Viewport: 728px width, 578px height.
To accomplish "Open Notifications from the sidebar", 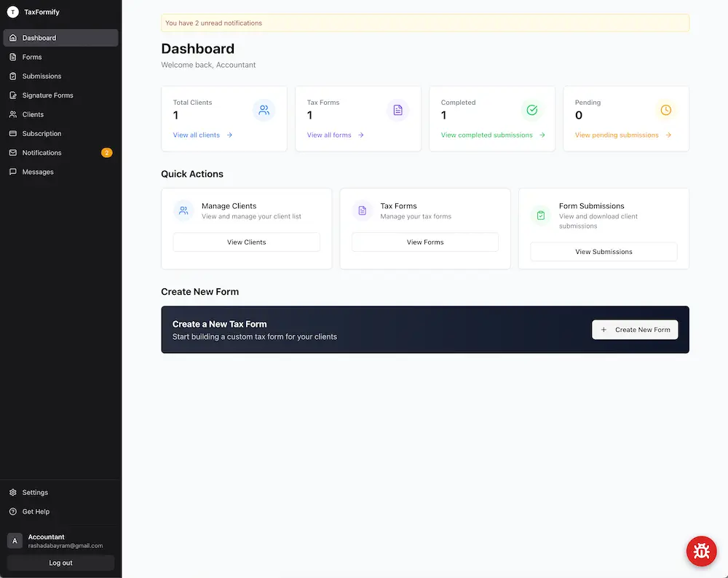I will (61, 153).
